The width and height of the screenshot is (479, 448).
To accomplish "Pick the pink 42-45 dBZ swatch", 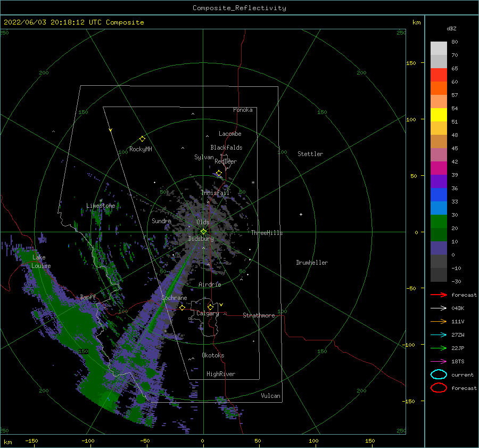I will tap(439, 155).
